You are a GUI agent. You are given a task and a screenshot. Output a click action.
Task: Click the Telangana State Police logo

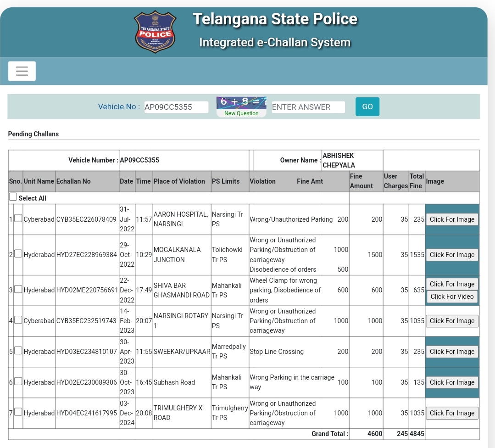pos(155,32)
